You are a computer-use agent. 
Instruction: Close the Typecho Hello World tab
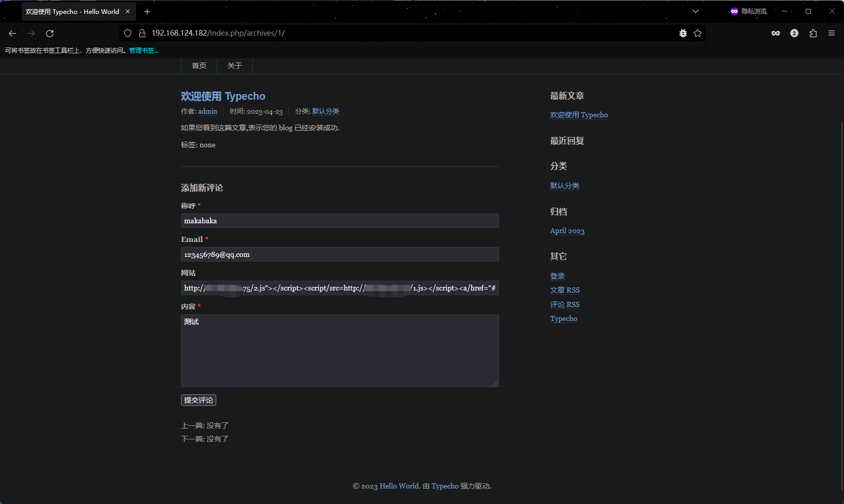[128, 11]
